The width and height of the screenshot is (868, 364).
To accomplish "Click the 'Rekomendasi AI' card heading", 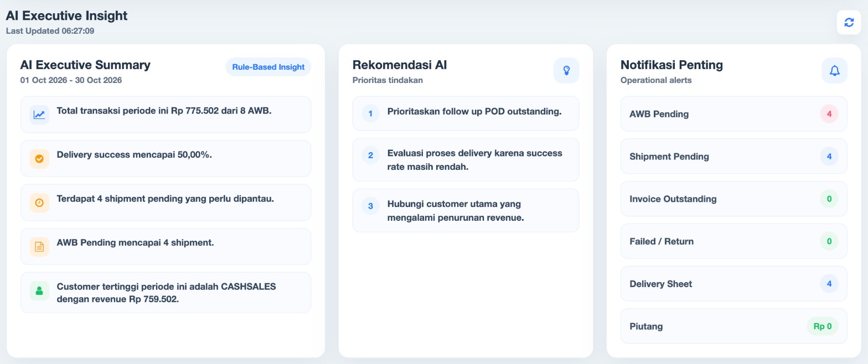I will coord(400,65).
